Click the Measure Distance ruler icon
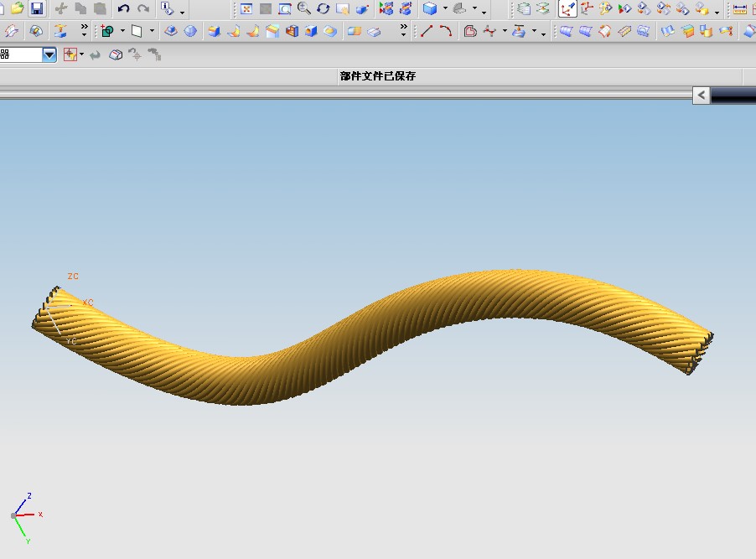This screenshot has height=559, width=756. (739, 8)
